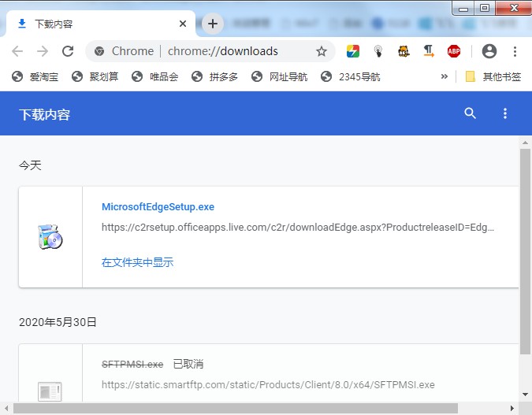
Task: Minimize the Chrome window
Action: point(463,9)
